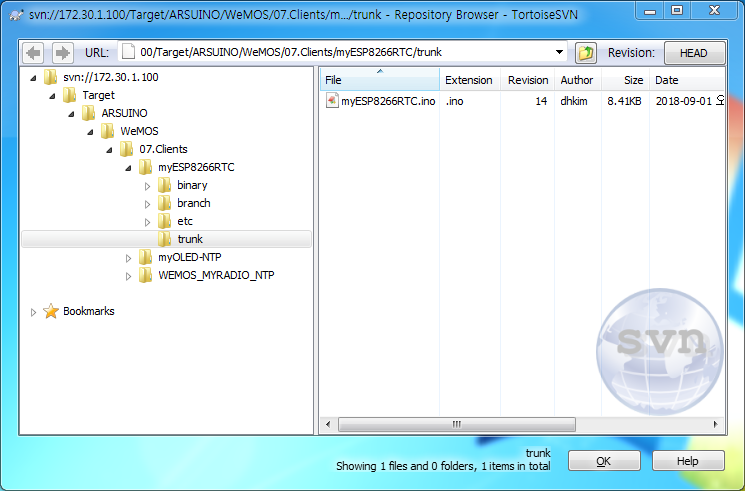Go back with the left arrow button
The height and width of the screenshot is (491, 745).
33,53
